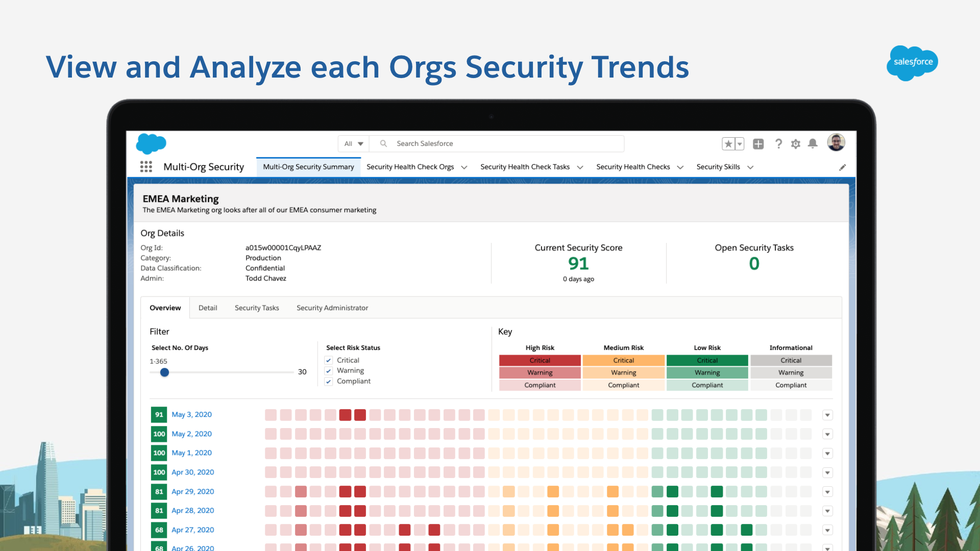Uncheck the Critical risk status checkbox
Screen dimensions: 980x551
pos(329,360)
